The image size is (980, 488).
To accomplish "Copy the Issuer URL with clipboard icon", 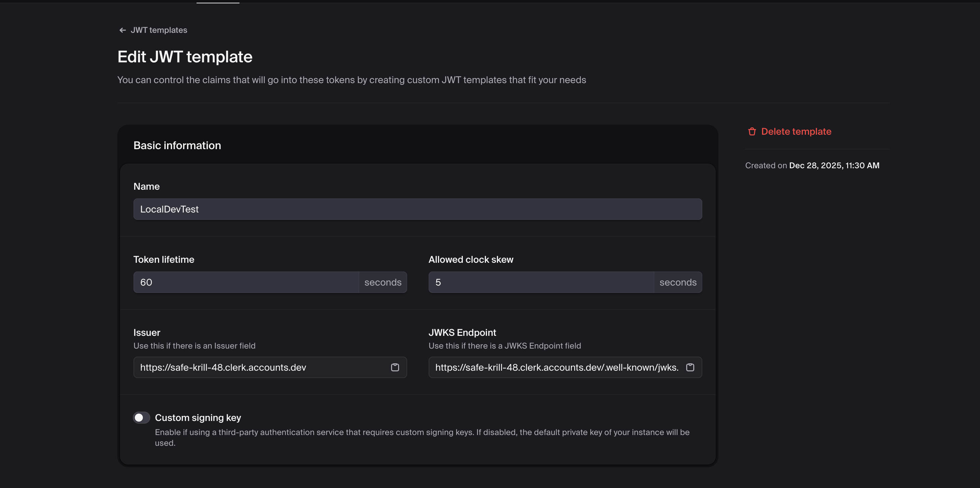I will tap(395, 367).
